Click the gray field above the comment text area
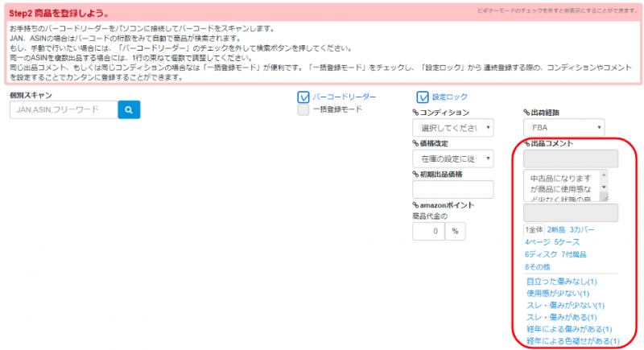This screenshot has height=350, width=644. point(571,159)
